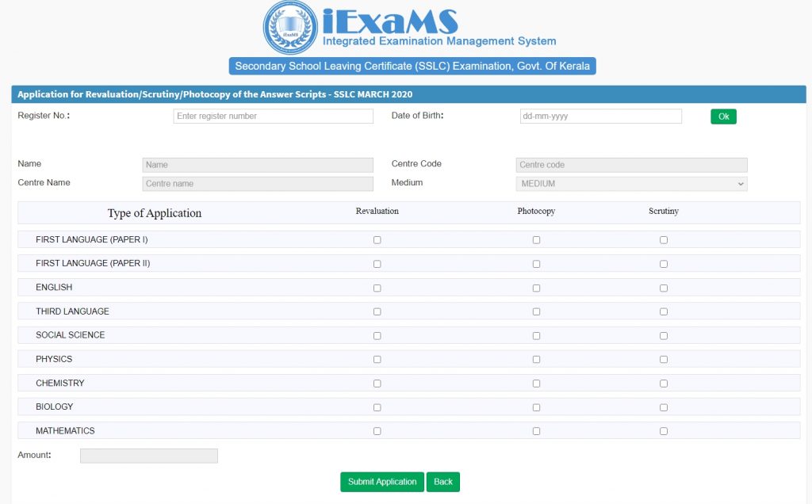Screen dimensions: 812x504
Task: Click the iExaMS circular logo emblem
Action: click(x=290, y=28)
